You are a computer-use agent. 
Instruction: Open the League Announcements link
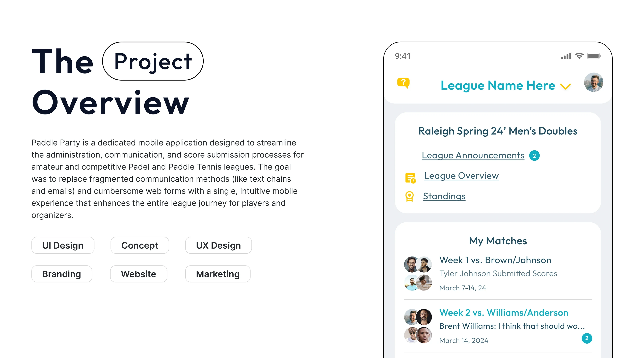(473, 155)
